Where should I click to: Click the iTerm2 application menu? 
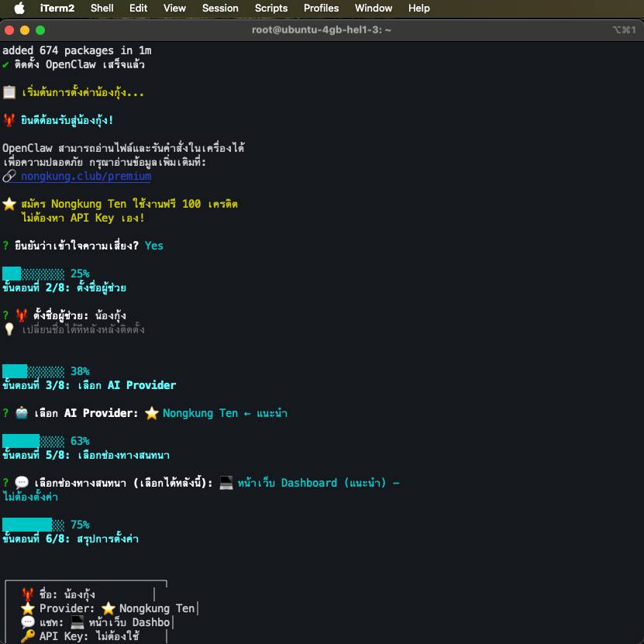coord(57,8)
